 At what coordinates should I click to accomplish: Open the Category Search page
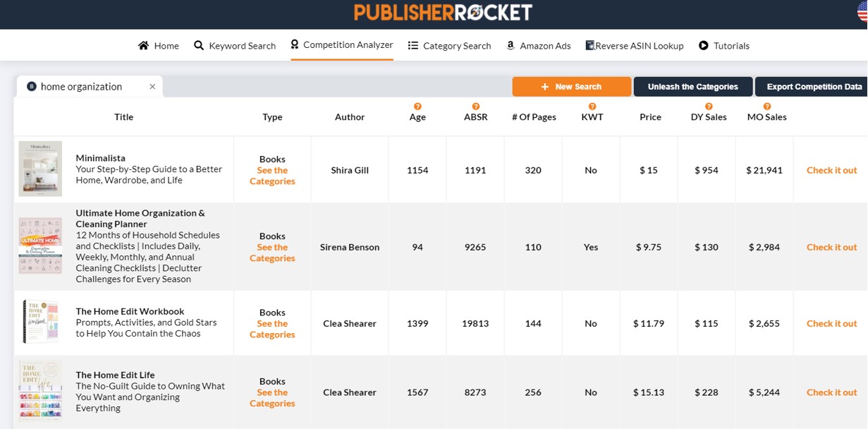point(449,45)
